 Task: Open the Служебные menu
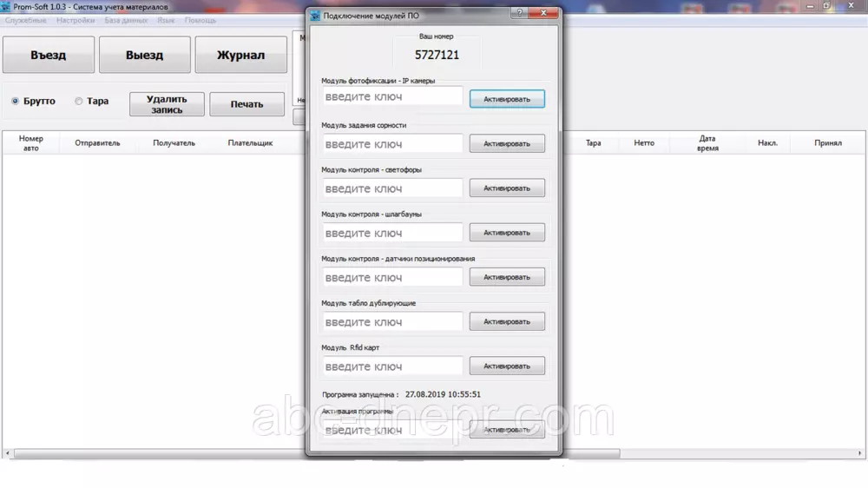point(26,20)
